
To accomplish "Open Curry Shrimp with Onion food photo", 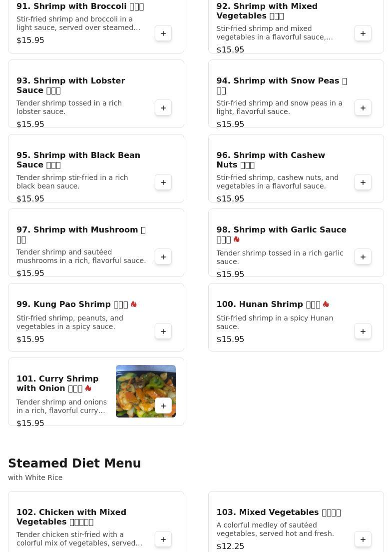I will coord(145,391).
